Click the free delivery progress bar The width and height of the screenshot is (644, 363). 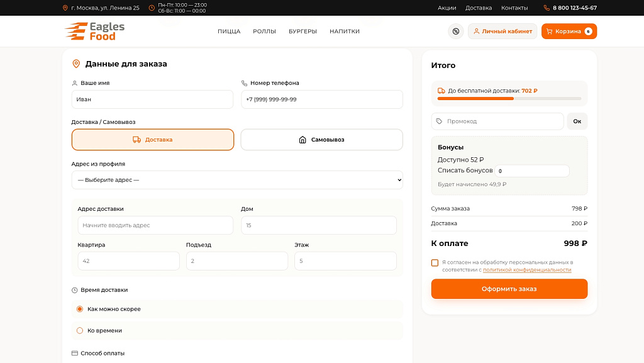[x=509, y=99]
